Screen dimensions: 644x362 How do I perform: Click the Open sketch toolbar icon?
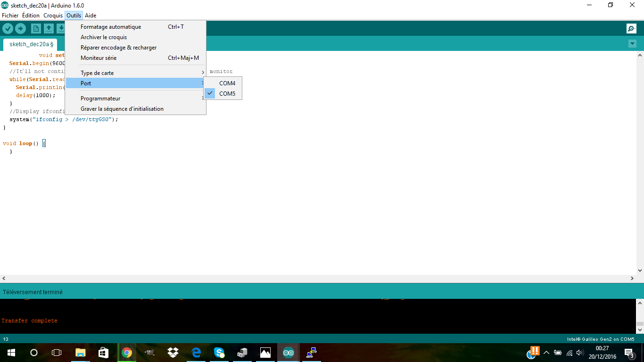point(49,29)
